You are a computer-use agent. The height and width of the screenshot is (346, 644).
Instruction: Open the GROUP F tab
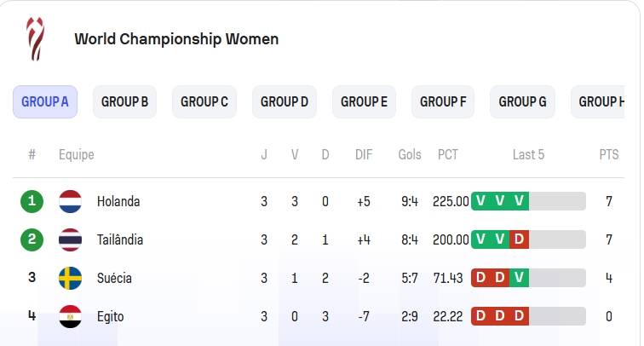tap(443, 102)
